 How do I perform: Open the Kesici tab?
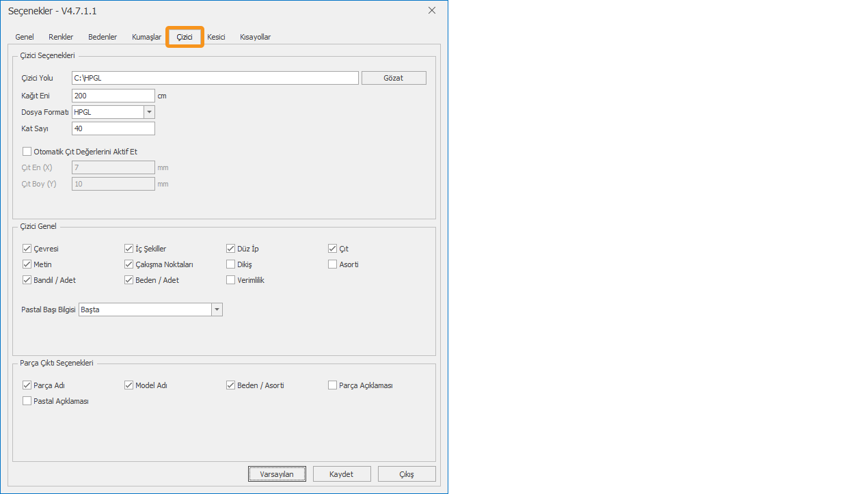(x=216, y=37)
